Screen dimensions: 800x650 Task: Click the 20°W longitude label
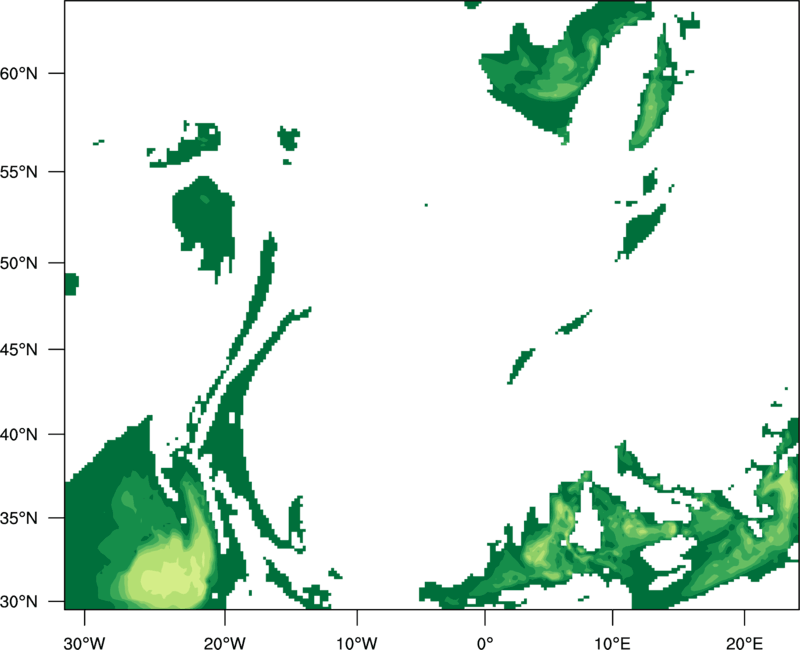click(x=224, y=643)
